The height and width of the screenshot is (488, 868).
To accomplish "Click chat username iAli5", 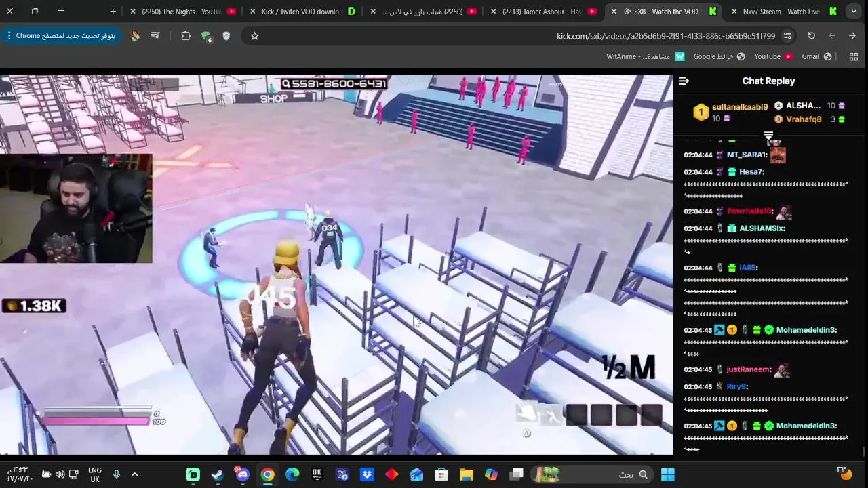I will pos(747,268).
